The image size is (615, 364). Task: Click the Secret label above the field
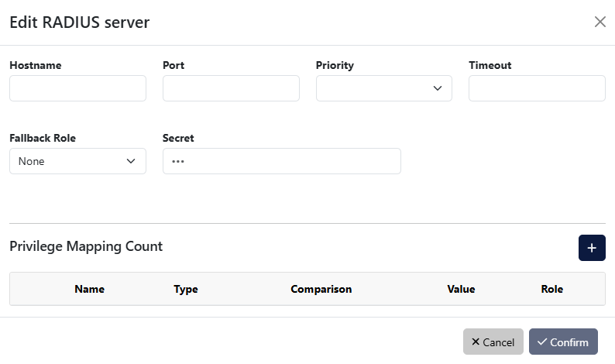click(x=178, y=138)
